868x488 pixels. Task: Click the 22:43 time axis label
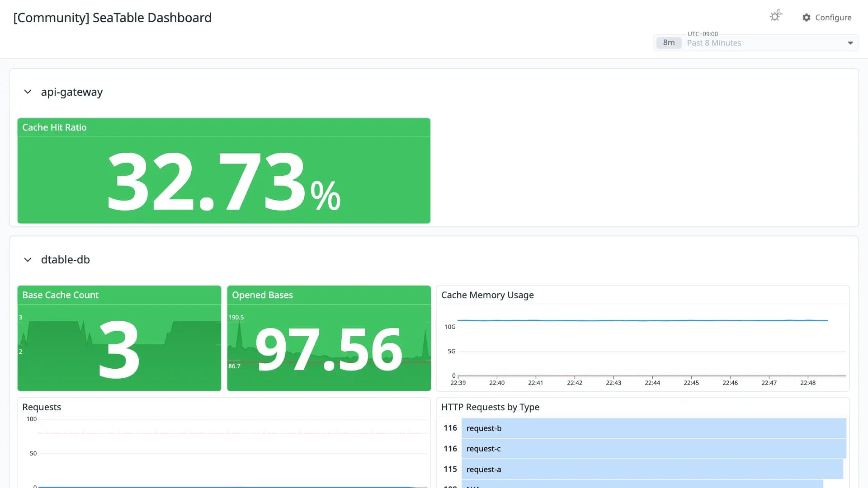(x=613, y=383)
